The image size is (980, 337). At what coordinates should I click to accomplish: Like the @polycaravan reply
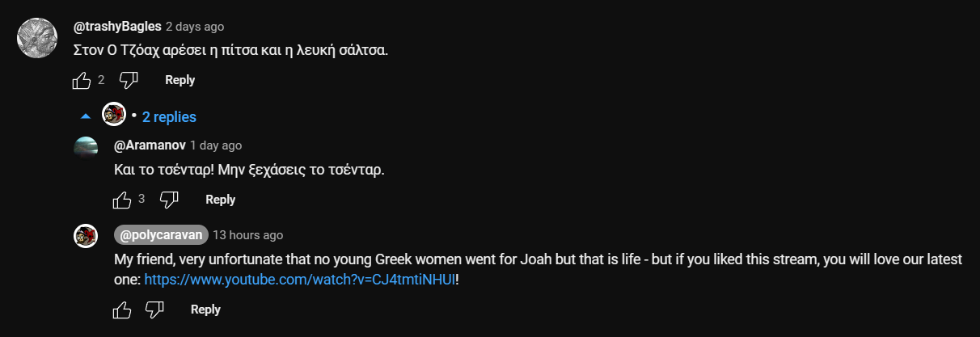[122, 310]
